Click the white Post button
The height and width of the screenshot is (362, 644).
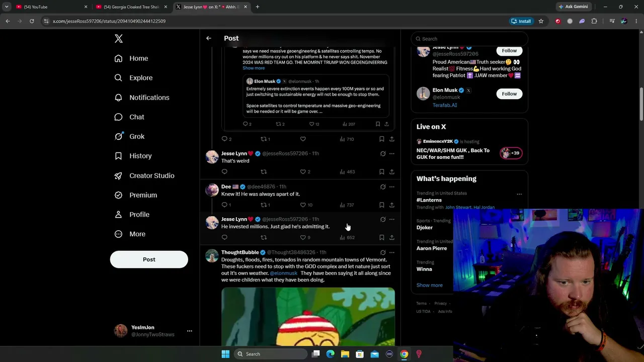point(149,259)
